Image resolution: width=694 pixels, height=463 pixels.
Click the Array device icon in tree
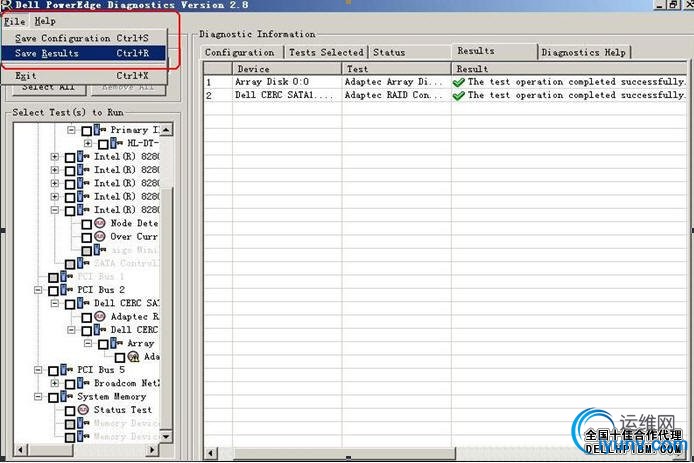tap(117, 343)
